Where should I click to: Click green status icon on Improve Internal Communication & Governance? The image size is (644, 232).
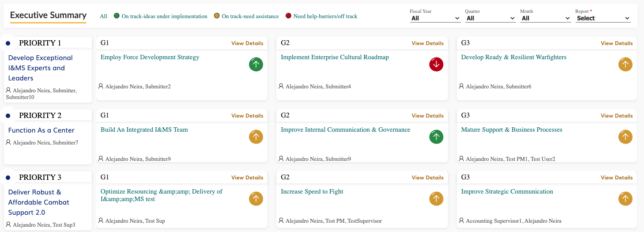pyautogui.click(x=436, y=137)
